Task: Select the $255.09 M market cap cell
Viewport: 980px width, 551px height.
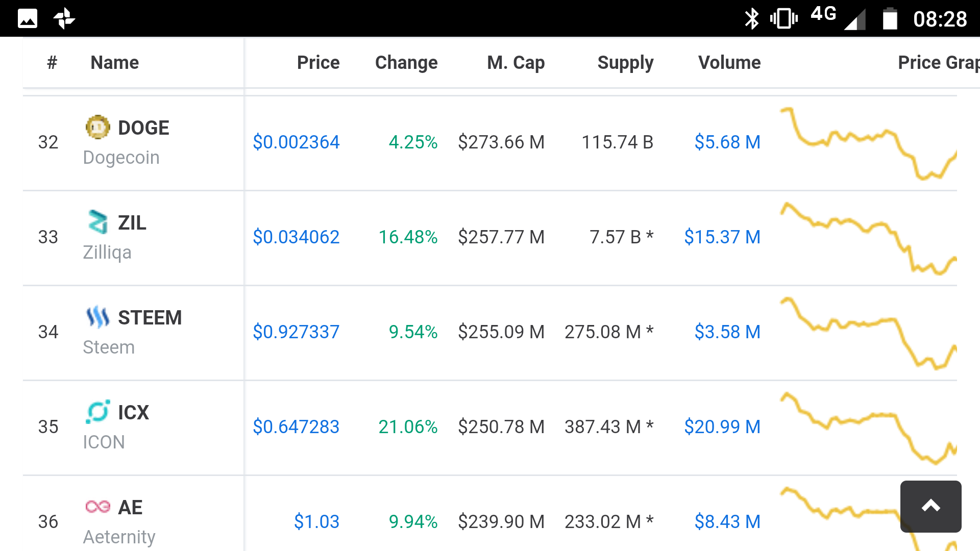Action: [501, 332]
